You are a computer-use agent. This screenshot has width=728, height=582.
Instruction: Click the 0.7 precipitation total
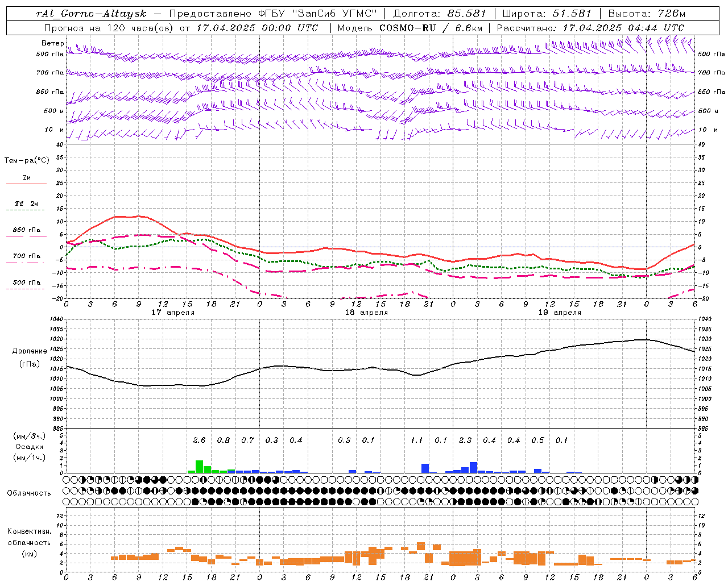point(247,440)
